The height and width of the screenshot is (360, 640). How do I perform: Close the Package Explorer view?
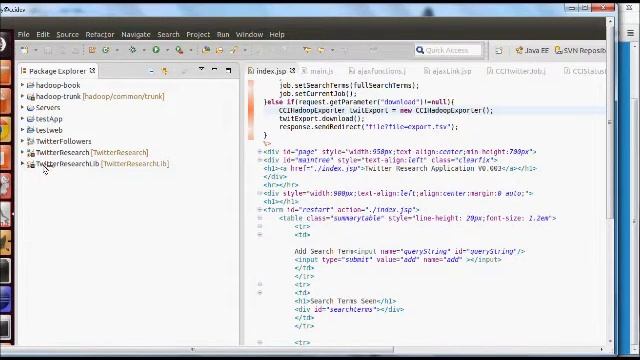[x=93, y=70]
